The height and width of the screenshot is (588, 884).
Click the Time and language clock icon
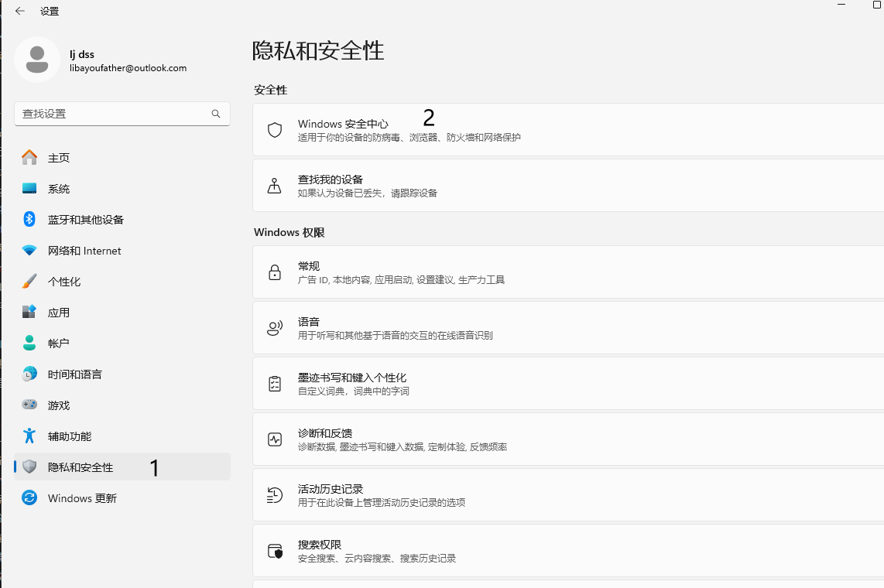coord(29,374)
